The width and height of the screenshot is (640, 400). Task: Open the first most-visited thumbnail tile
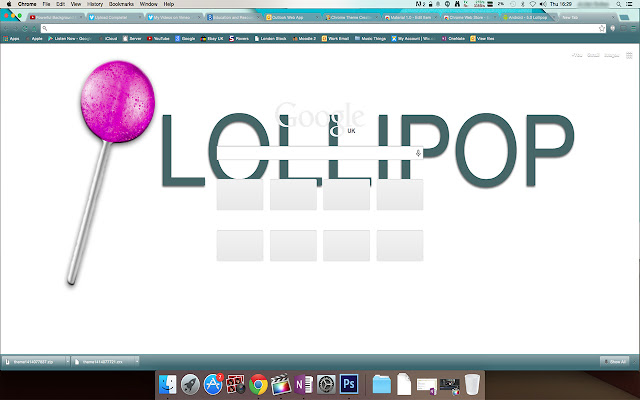pyautogui.click(x=240, y=195)
